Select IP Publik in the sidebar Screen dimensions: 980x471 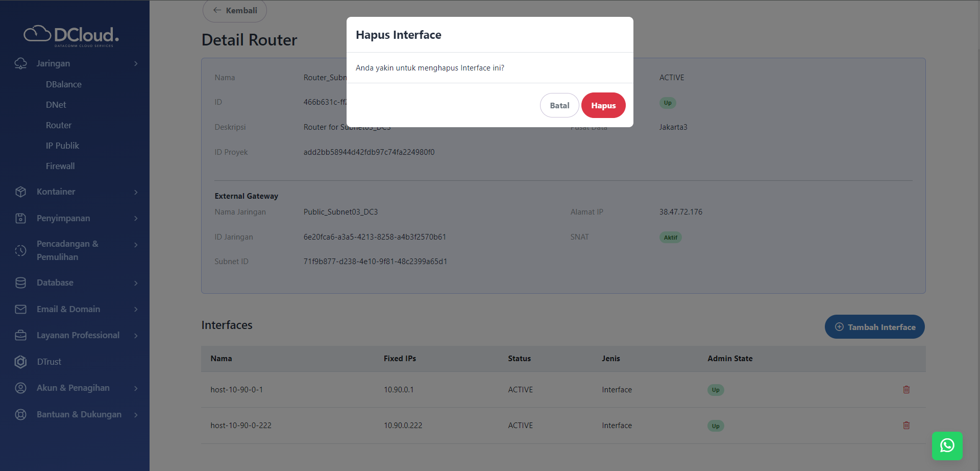62,146
